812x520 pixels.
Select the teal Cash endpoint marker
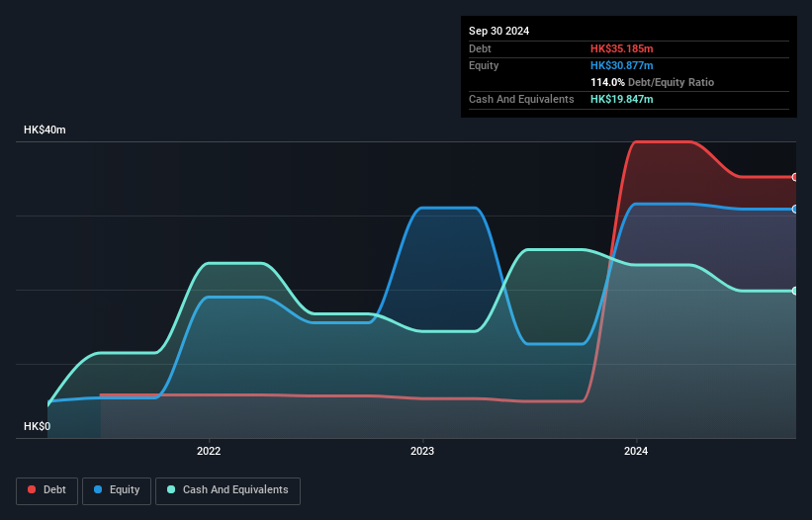pos(795,291)
